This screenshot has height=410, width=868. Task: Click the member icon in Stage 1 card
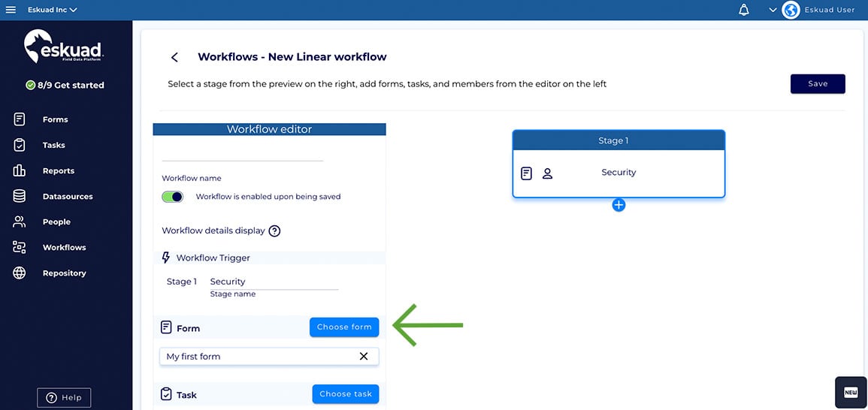click(548, 173)
